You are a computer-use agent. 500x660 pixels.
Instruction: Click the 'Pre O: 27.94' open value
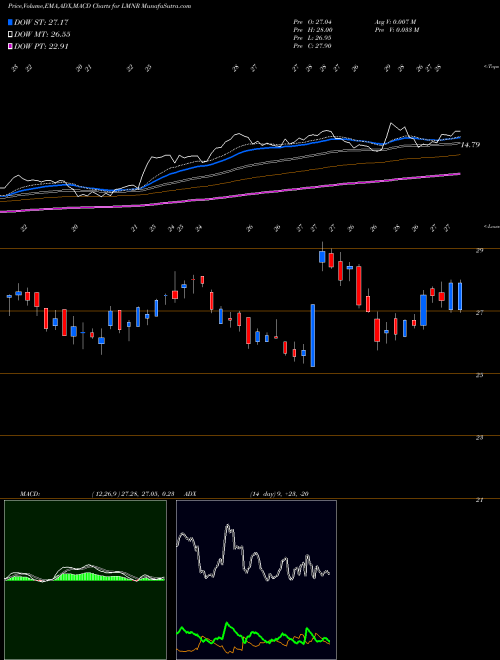312,21
